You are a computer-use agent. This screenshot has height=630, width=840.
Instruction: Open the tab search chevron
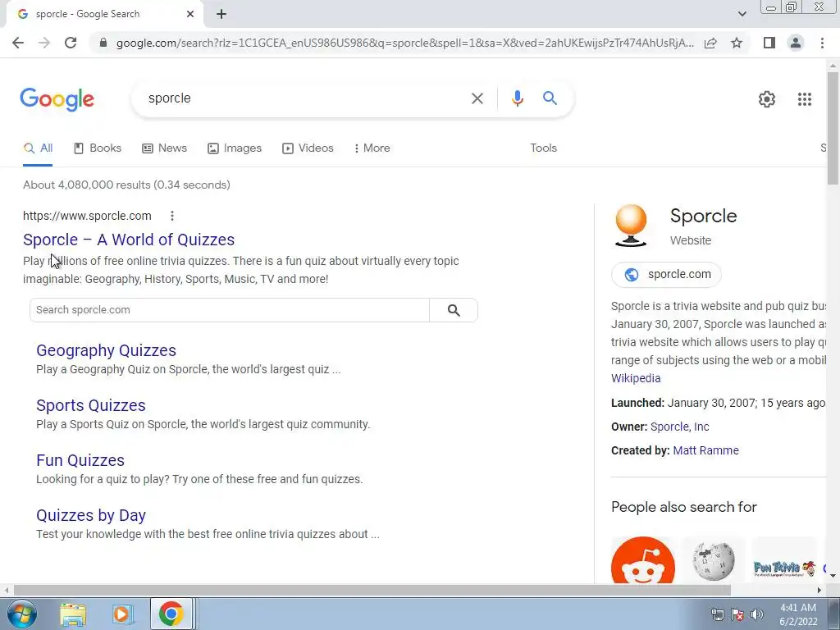[x=742, y=14]
